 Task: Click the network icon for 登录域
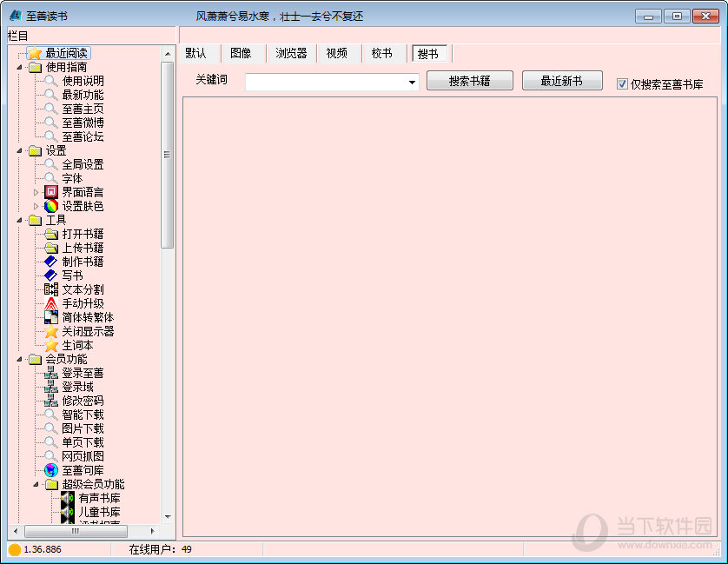(51, 387)
